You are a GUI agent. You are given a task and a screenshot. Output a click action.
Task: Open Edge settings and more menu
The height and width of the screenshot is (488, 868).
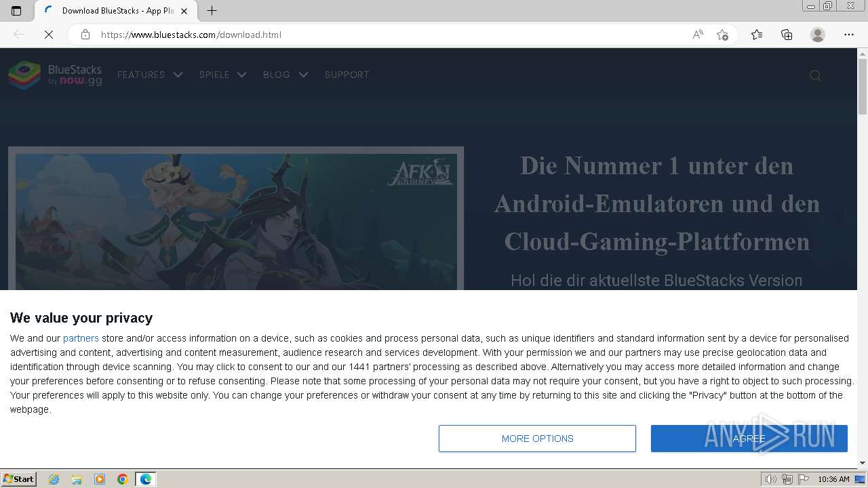tap(849, 35)
